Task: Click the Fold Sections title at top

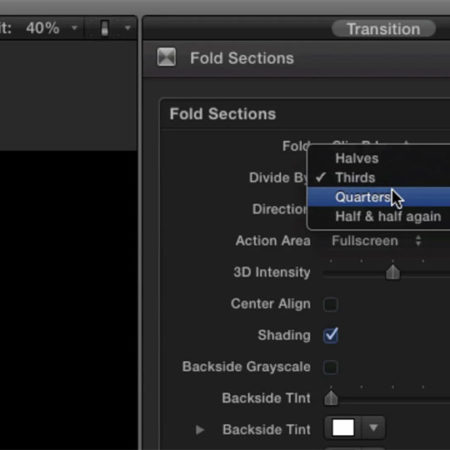Action: [x=242, y=58]
